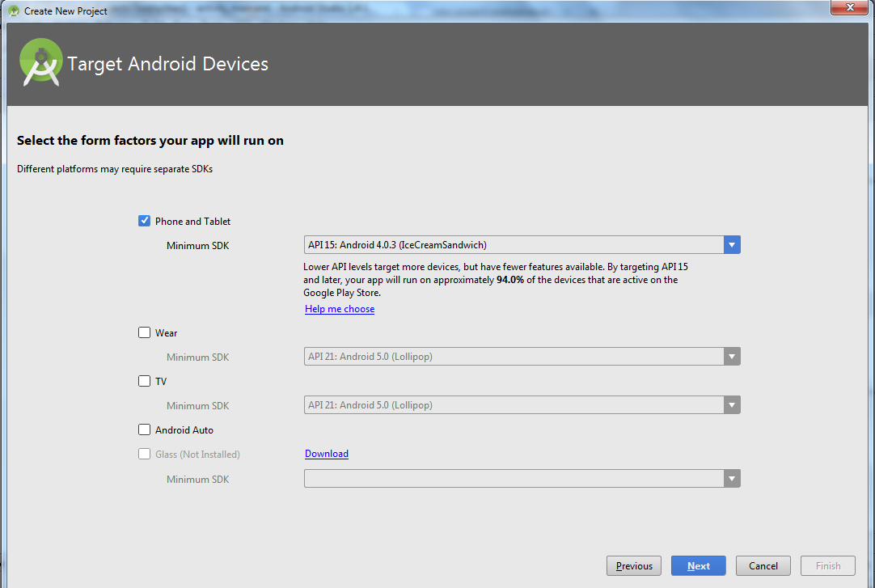Click the empty Glass Minimum SDK combo box

coord(522,479)
